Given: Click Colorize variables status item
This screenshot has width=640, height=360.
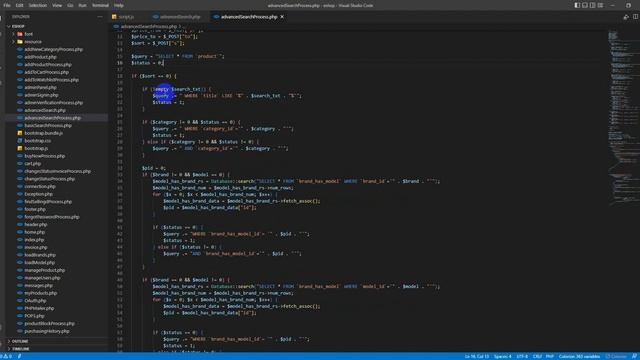Looking at the screenshot, I should tap(579, 356).
